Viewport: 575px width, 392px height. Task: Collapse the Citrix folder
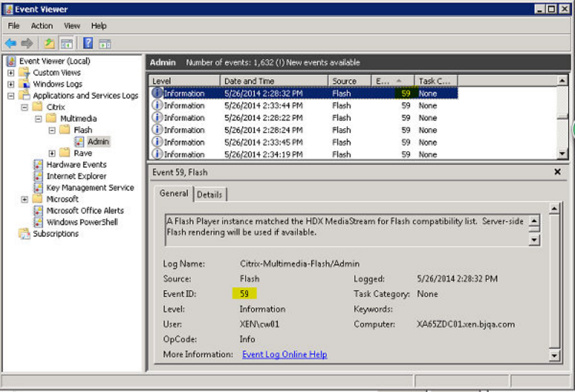pyautogui.click(x=24, y=107)
